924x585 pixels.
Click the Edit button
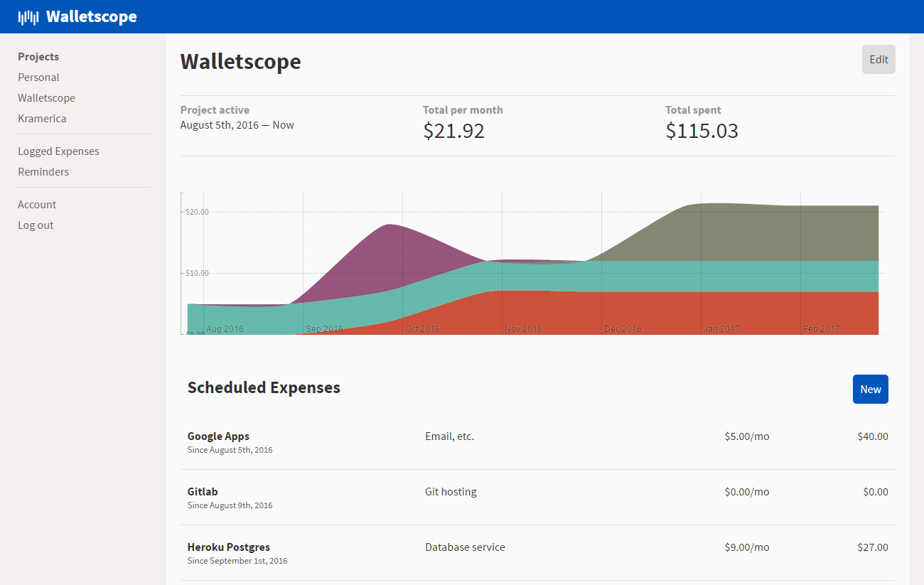tap(879, 59)
